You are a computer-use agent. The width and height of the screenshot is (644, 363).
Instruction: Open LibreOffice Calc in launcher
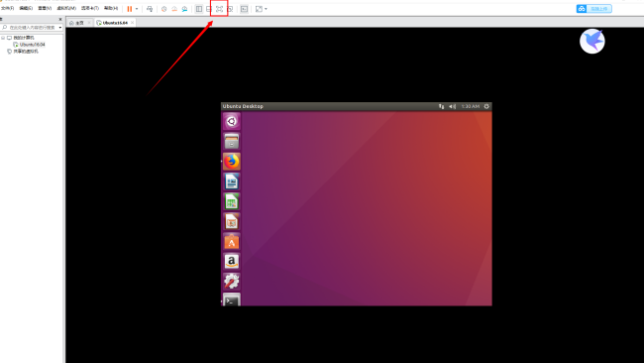point(232,201)
